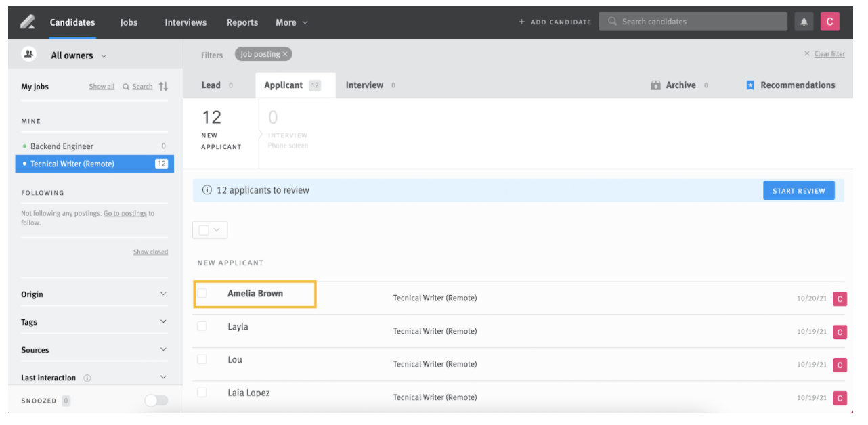868x425 pixels.
Task: Expand the Origin filter section
Action: pos(162,294)
